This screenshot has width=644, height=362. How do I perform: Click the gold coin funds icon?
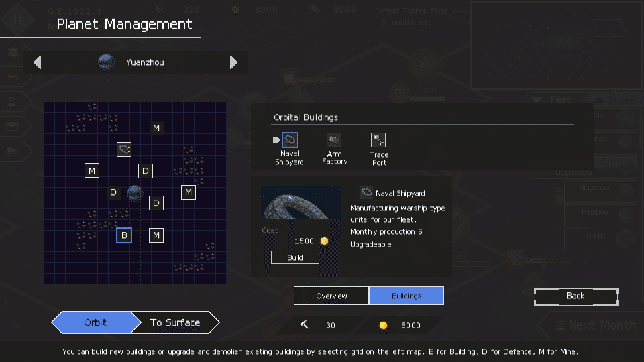tap(383, 326)
